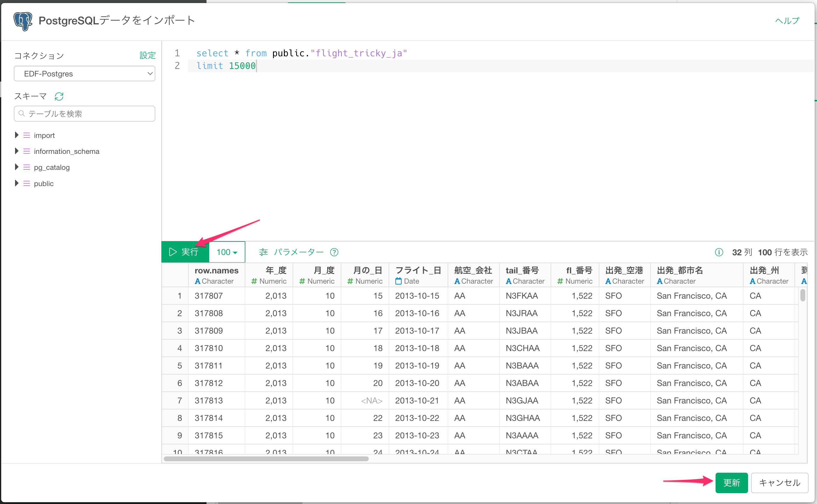The height and width of the screenshot is (504, 817).
Task: Open the EDF-Postgres connection dropdown
Action: coord(85,74)
